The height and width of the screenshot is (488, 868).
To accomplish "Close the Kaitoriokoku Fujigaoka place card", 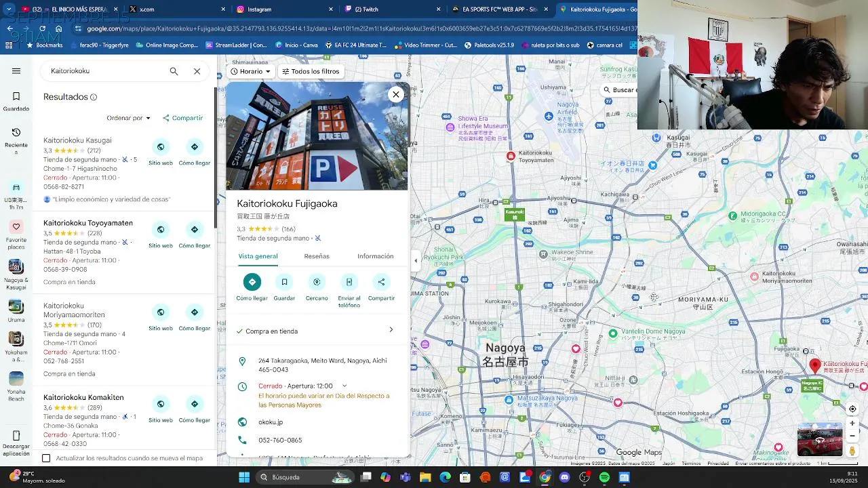I will (x=396, y=94).
